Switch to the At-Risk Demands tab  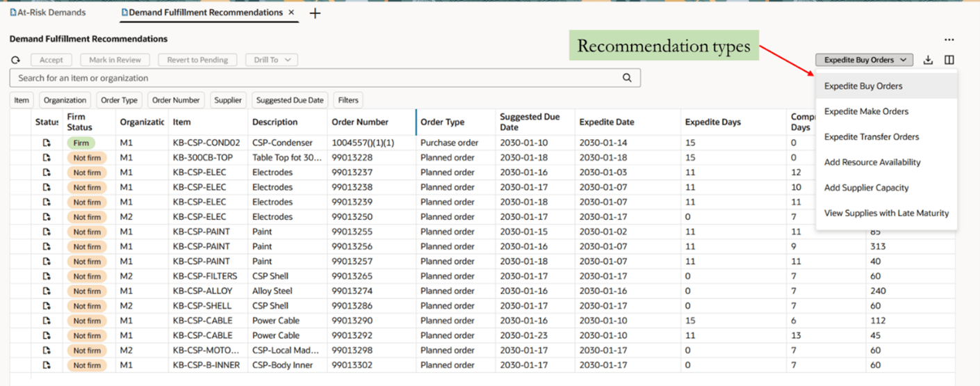[x=48, y=13]
